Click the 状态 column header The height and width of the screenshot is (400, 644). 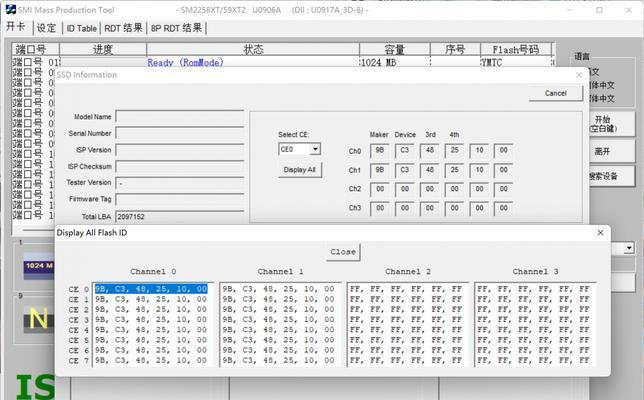pos(253,49)
